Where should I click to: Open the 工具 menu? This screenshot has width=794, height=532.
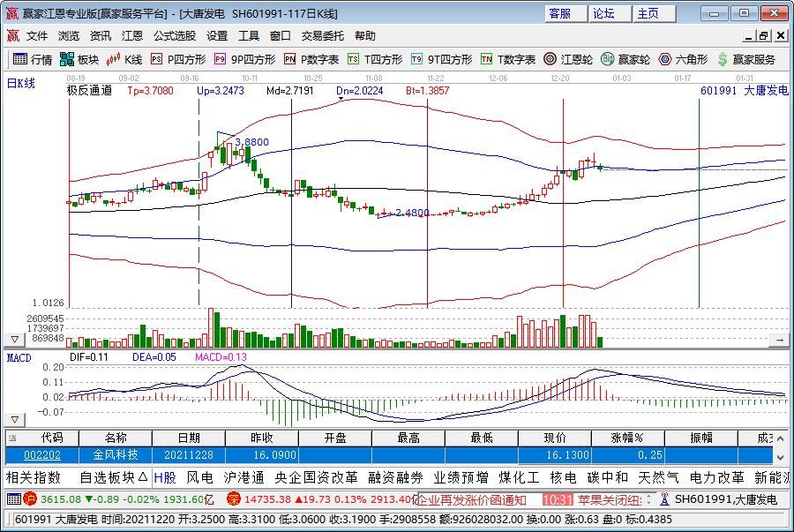[x=248, y=36]
